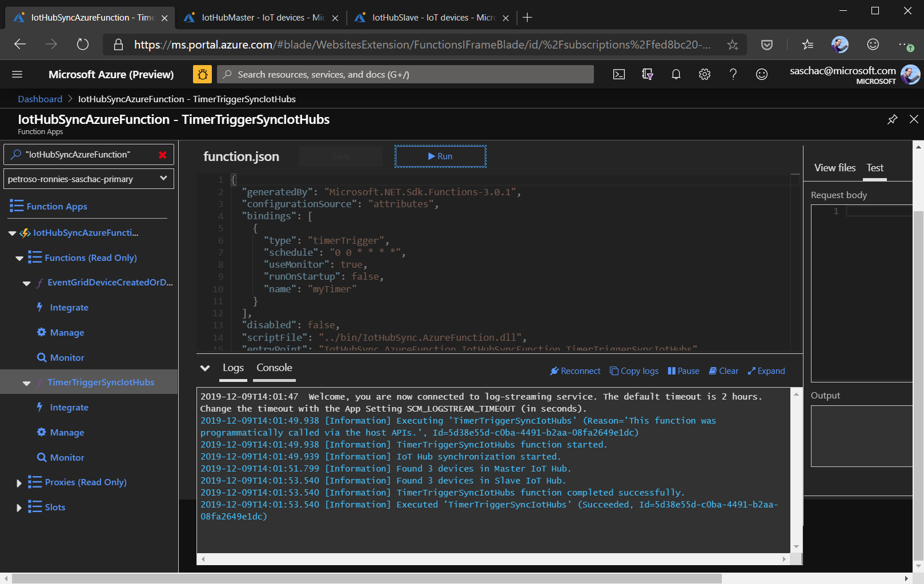Expand the logs panel
924x584 pixels.
(x=766, y=371)
